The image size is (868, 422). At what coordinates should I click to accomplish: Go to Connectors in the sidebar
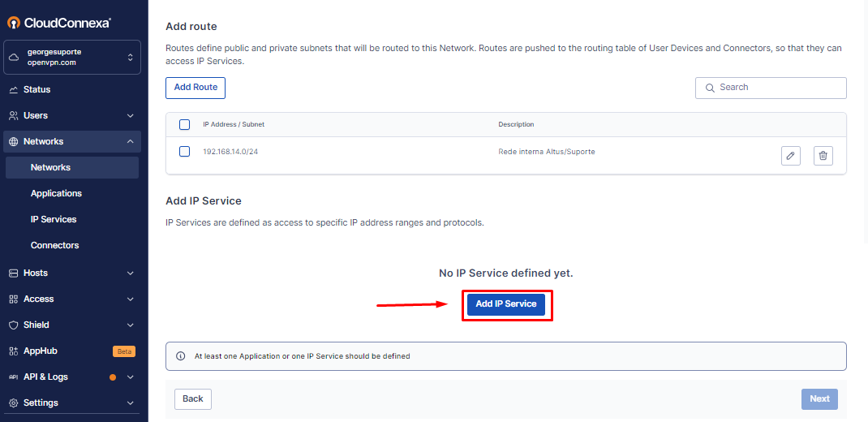coord(55,245)
